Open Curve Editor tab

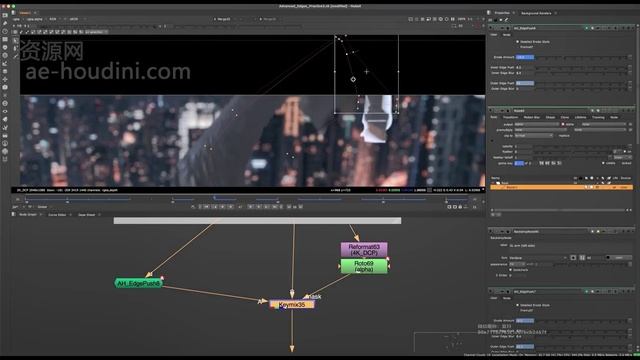pos(57,214)
